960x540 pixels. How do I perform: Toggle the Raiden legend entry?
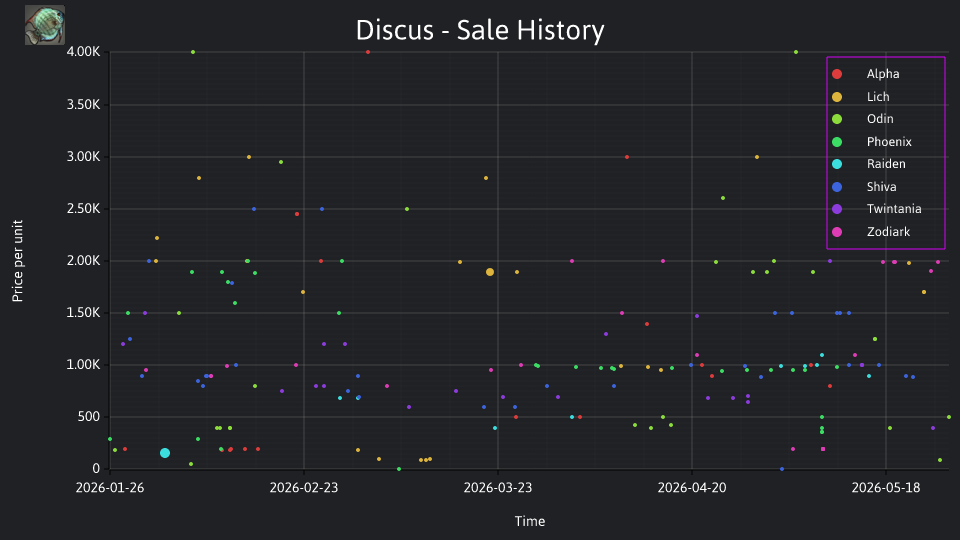point(868,164)
